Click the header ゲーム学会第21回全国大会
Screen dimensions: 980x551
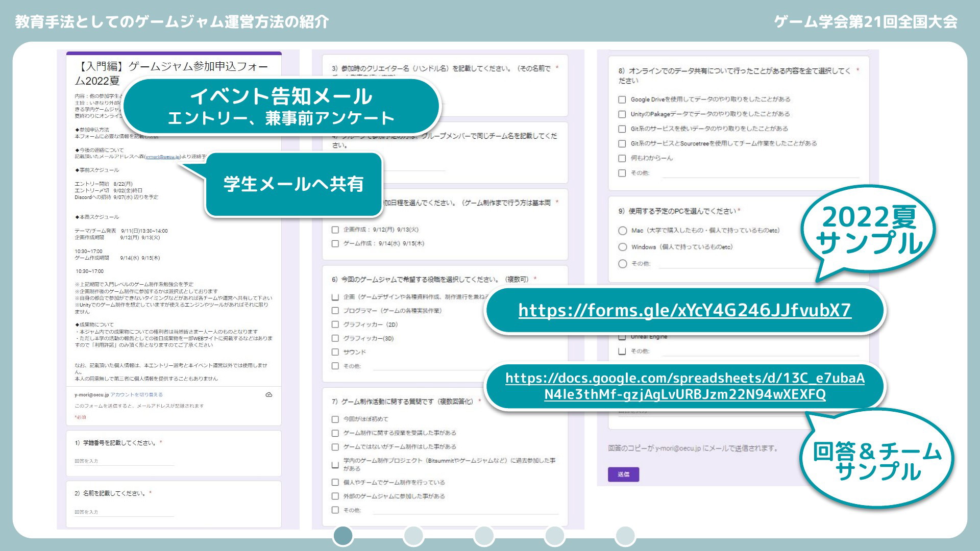point(866,22)
